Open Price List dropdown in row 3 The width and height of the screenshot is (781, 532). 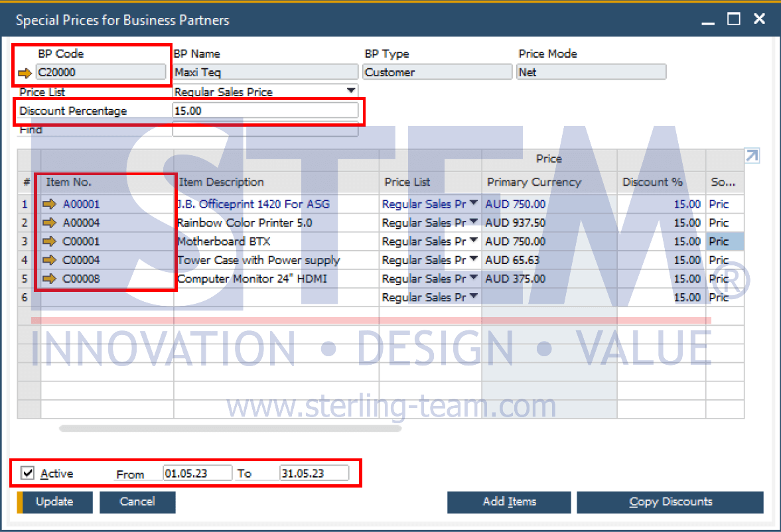[x=474, y=240]
